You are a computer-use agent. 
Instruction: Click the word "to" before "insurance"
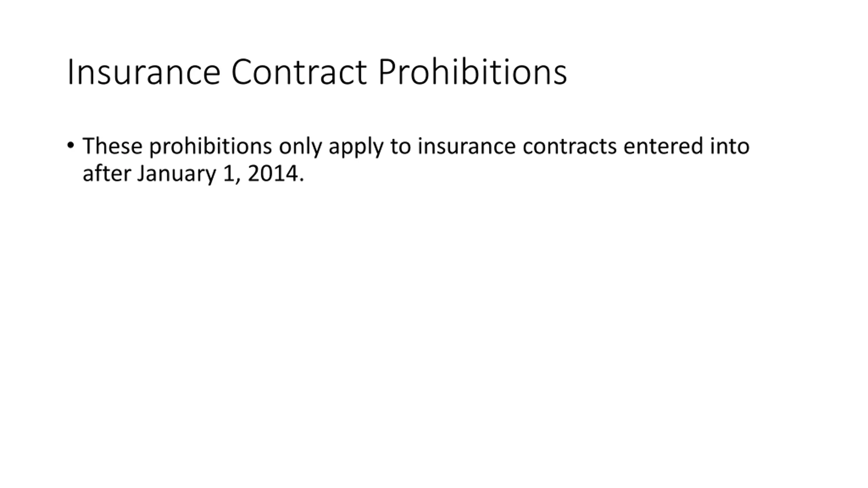click(400, 146)
